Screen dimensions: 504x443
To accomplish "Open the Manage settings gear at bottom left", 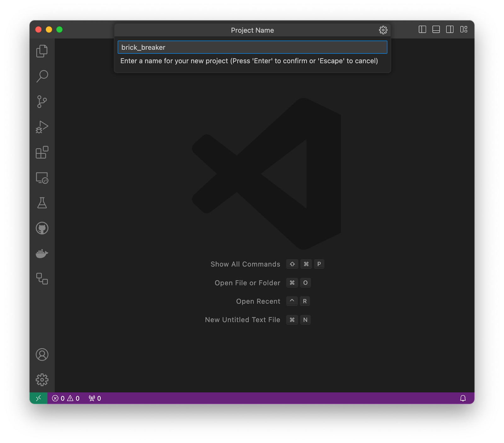I will tap(42, 380).
